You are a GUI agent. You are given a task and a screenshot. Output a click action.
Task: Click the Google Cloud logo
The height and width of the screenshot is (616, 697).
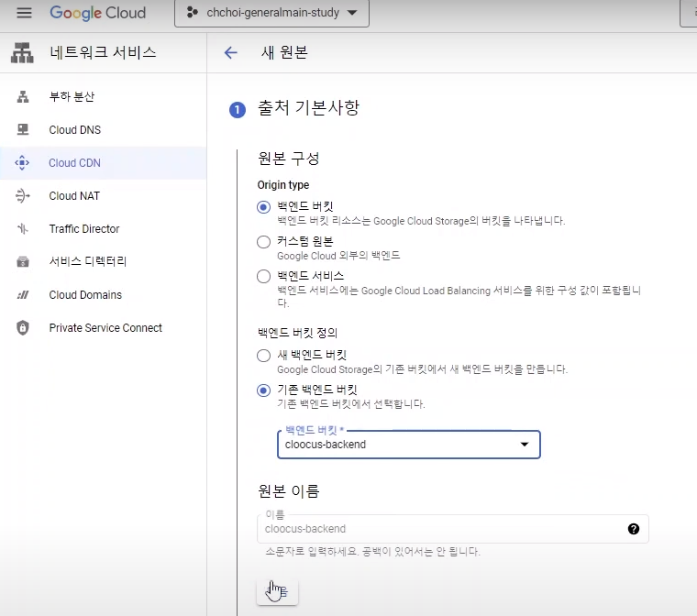click(x=98, y=13)
